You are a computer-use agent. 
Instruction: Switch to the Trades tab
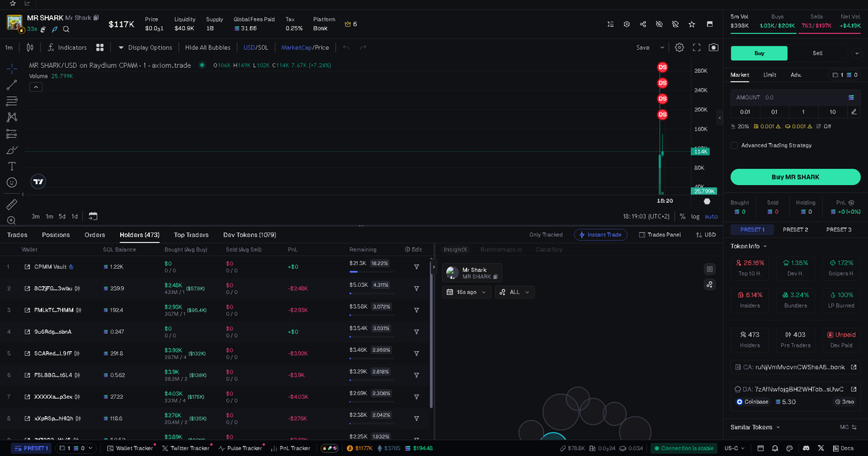tap(17, 235)
